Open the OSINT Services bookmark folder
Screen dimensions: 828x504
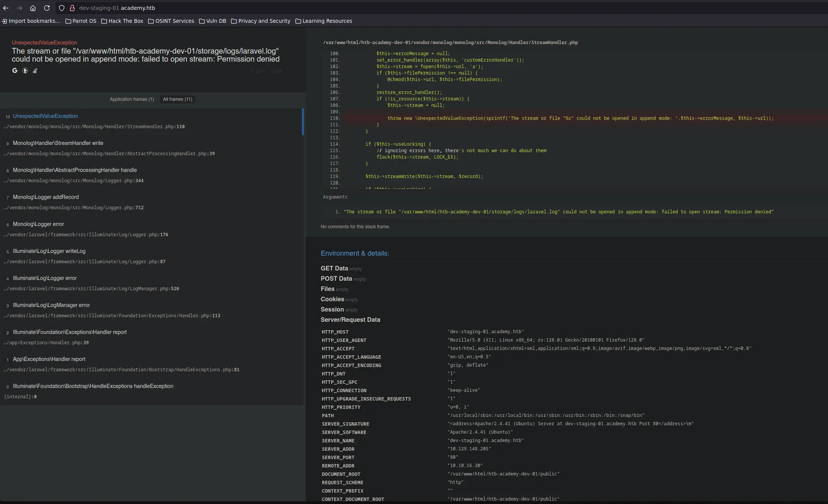(x=171, y=21)
